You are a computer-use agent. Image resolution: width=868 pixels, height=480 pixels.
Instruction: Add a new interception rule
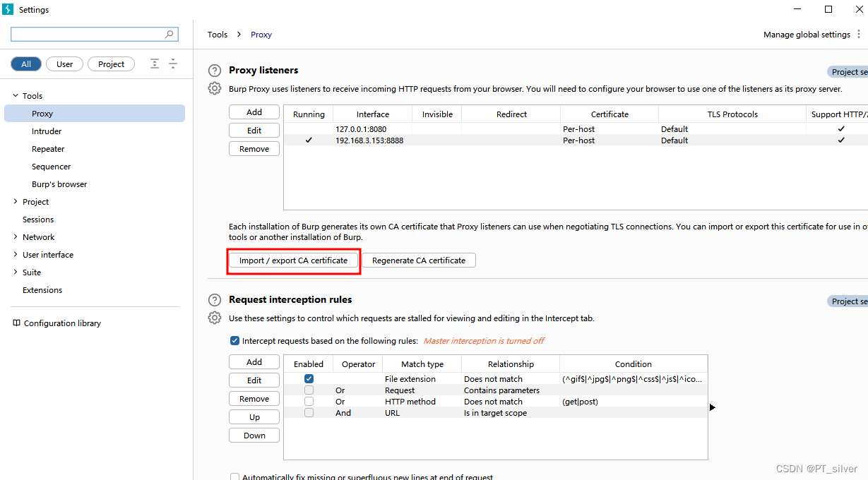point(254,362)
